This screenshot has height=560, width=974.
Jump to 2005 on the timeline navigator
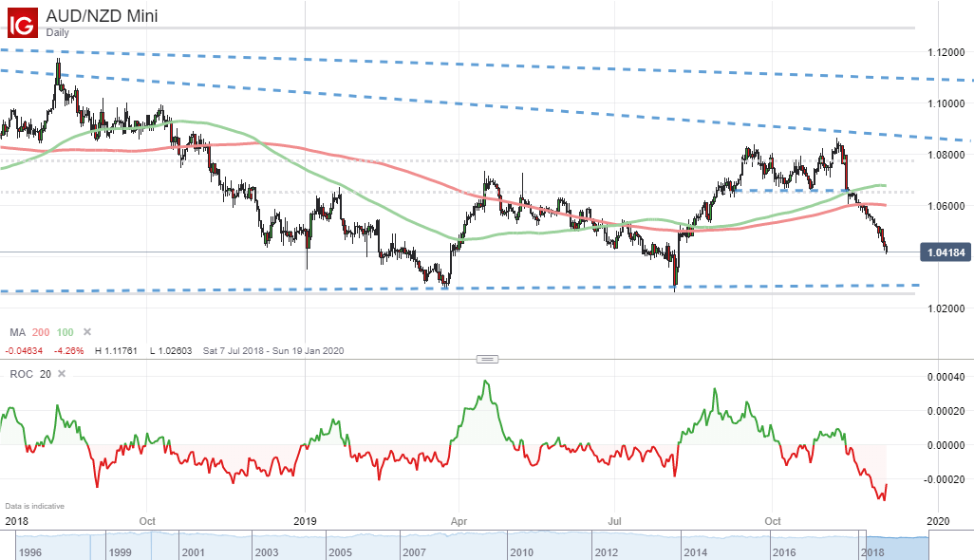click(341, 551)
